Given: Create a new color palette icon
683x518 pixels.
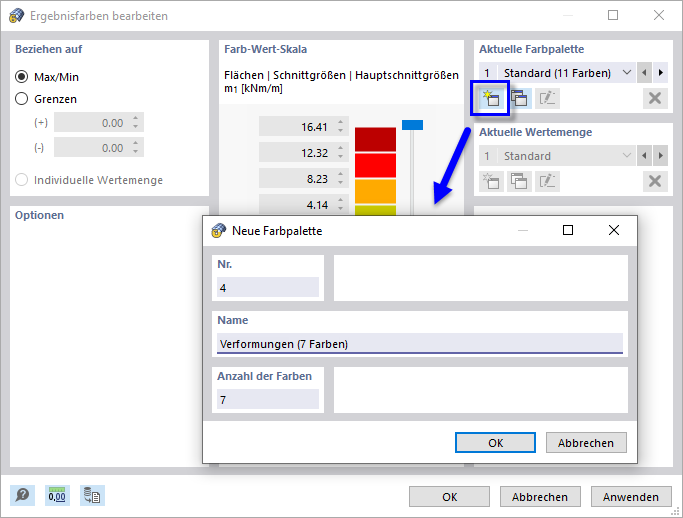Looking at the screenshot, I should coord(491,98).
